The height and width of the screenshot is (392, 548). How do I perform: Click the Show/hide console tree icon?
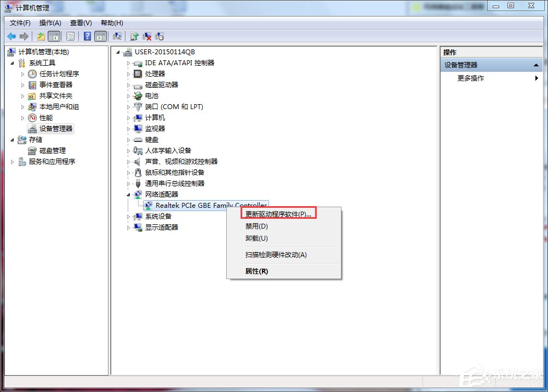(53, 36)
